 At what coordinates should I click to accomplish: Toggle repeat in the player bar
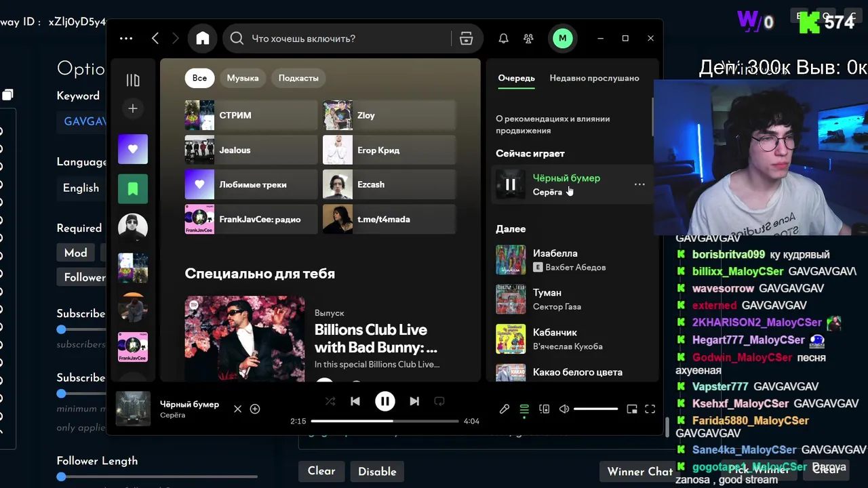[x=439, y=401]
